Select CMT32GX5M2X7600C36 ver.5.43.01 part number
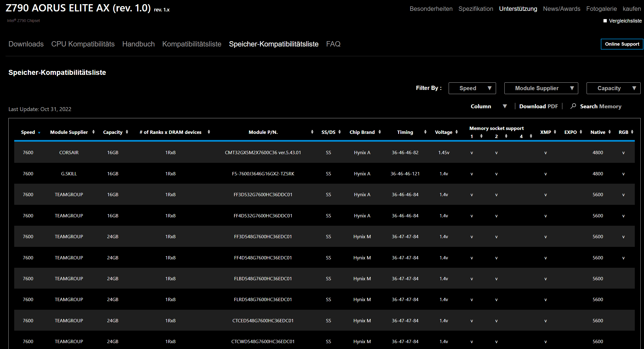This screenshot has width=644, height=349. coord(263,153)
